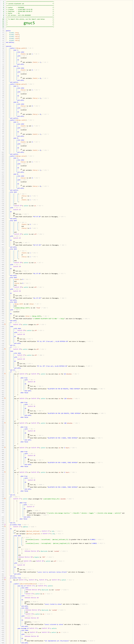This screenshot has width=134, height=644.
Task: Click the message icon for BT ALL OFF (from pat)
Action: click(18, 341)
